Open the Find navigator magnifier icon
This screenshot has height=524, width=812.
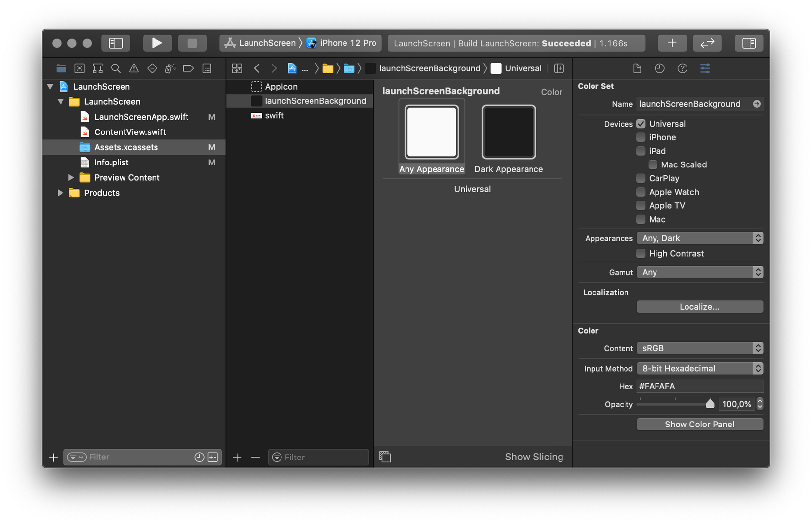(x=116, y=68)
